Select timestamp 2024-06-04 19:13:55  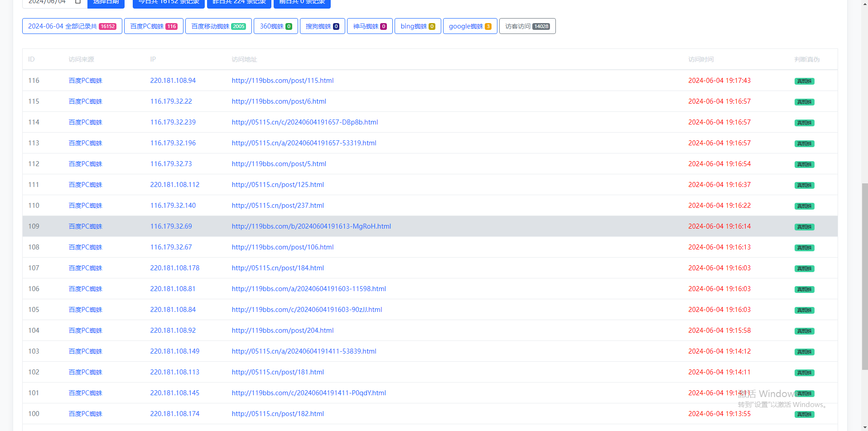pyautogui.click(x=719, y=414)
